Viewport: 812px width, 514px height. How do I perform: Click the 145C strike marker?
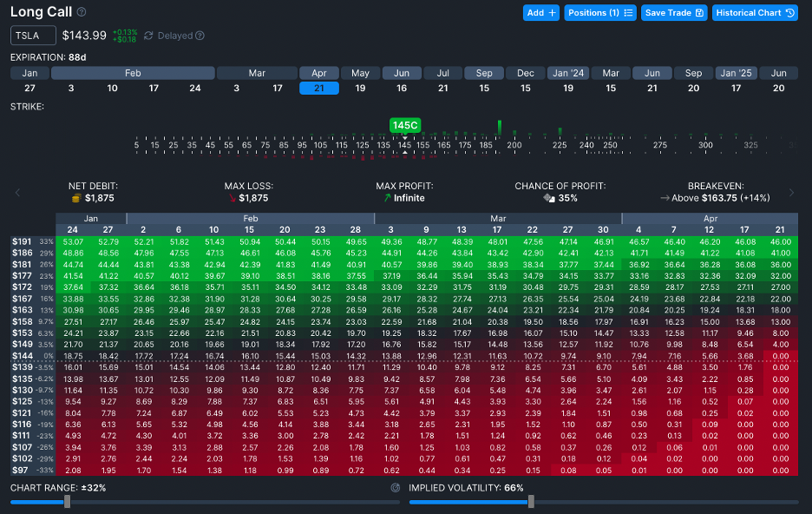point(405,125)
